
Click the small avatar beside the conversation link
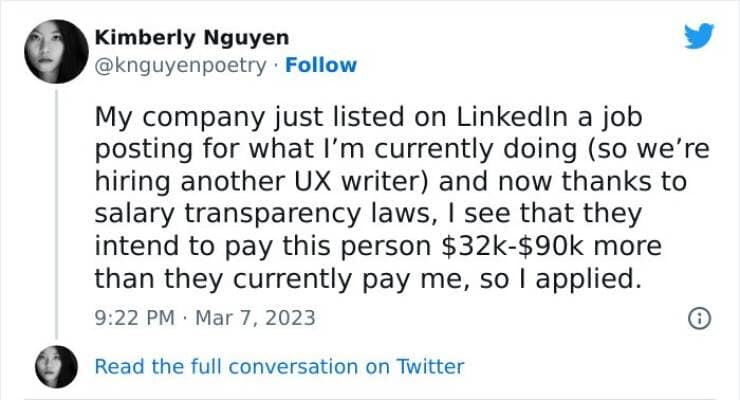pyautogui.click(x=54, y=367)
